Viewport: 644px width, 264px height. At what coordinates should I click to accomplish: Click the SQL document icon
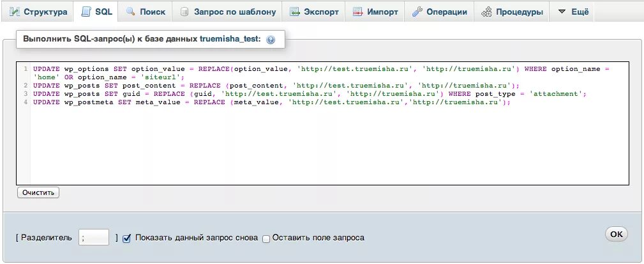(86, 12)
